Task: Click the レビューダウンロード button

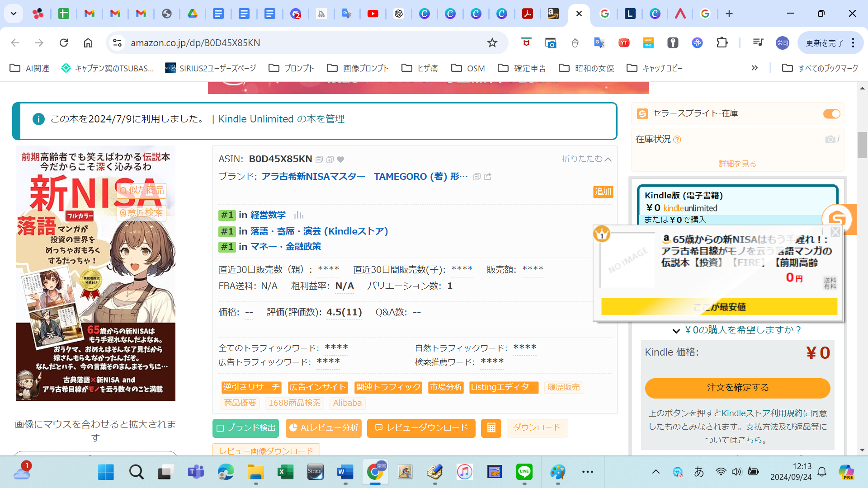Action: pyautogui.click(x=421, y=428)
